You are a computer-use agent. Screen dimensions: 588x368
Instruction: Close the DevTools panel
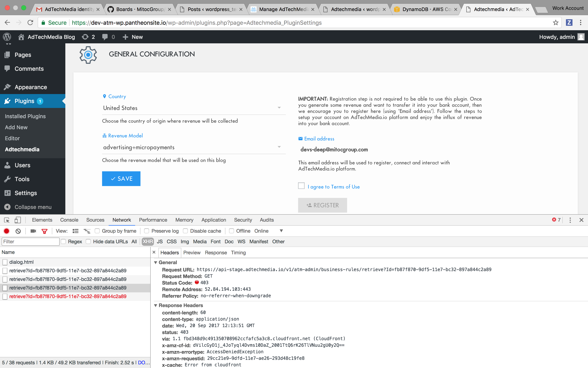(x=581, y=220)
